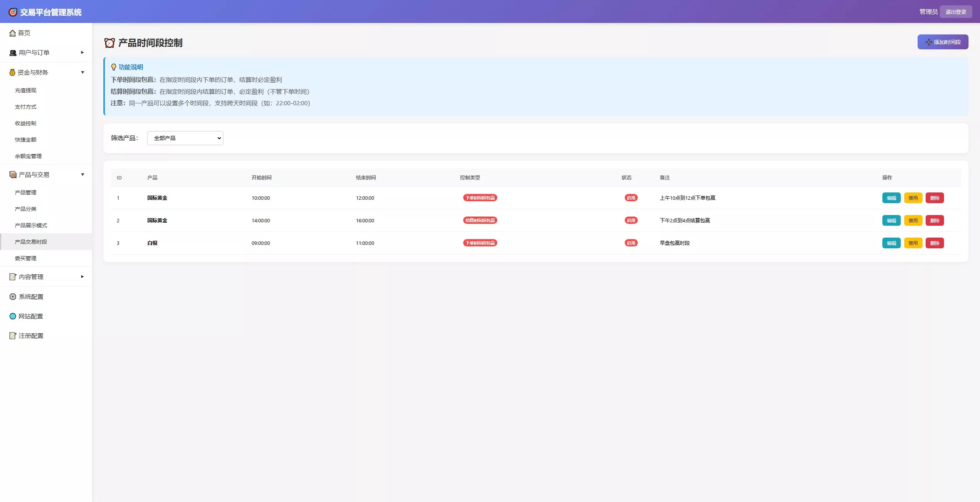Image resolution: width=980 pixels, height=502 pixels.
Task: Click the users icon for 用户与订单
Action: pyautogui.click(x=13, y=53)
